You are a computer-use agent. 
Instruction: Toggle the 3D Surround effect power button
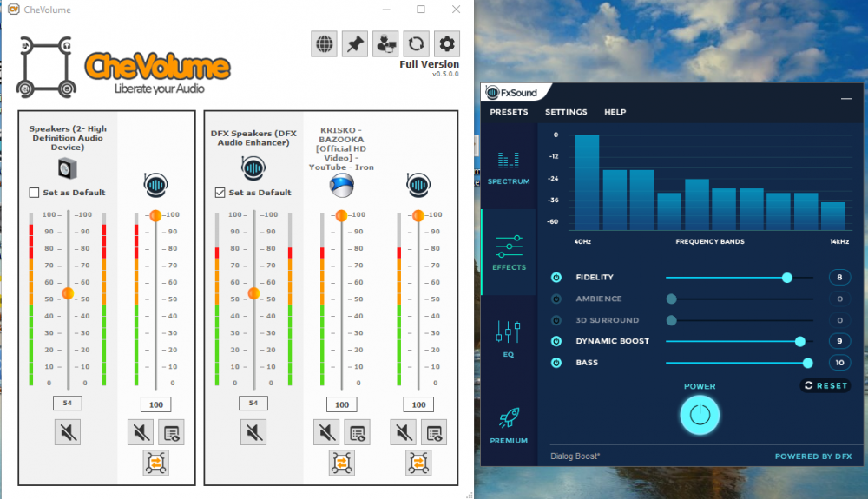click(556, 320)
